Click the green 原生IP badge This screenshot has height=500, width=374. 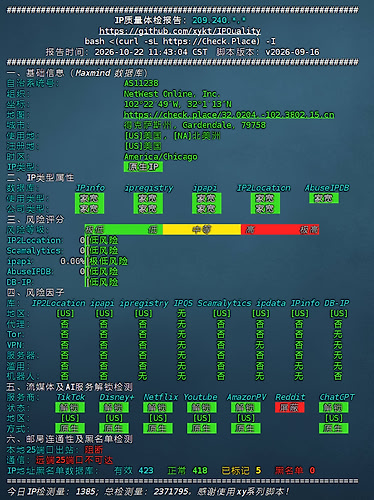pos(143,167)
